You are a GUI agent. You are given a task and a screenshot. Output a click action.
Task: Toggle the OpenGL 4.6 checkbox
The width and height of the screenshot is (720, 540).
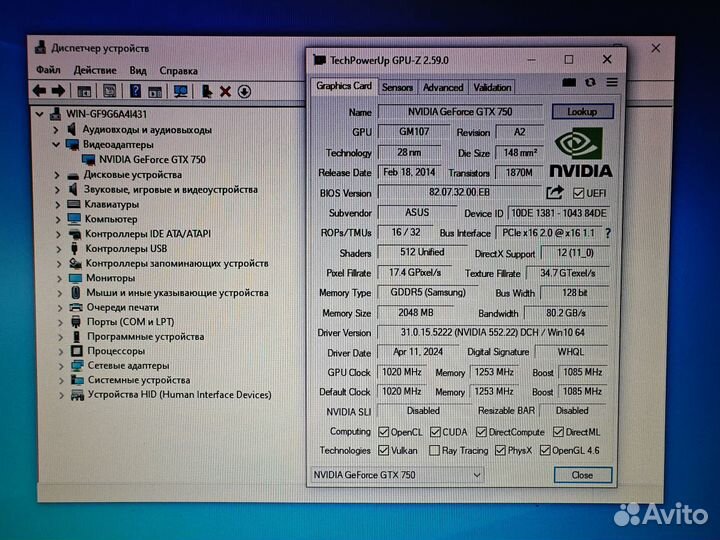545,450
